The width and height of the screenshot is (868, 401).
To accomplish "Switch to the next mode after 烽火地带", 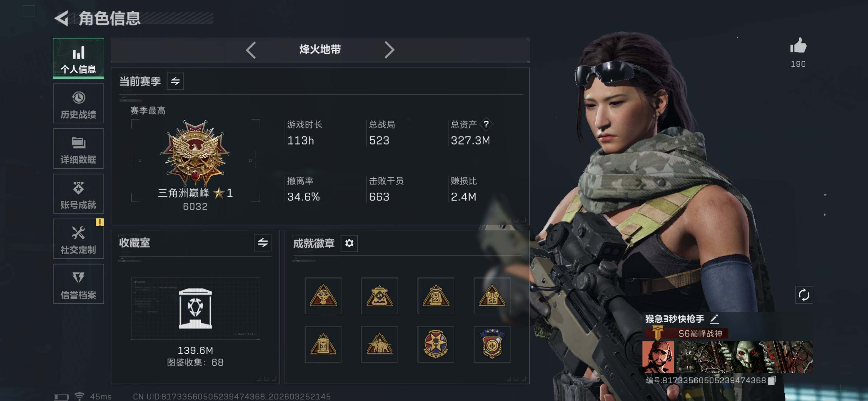I will [x=389, y=50].
